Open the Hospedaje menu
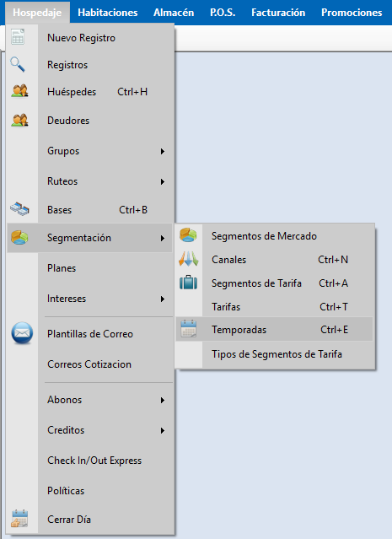 click(x=37, y=13)
